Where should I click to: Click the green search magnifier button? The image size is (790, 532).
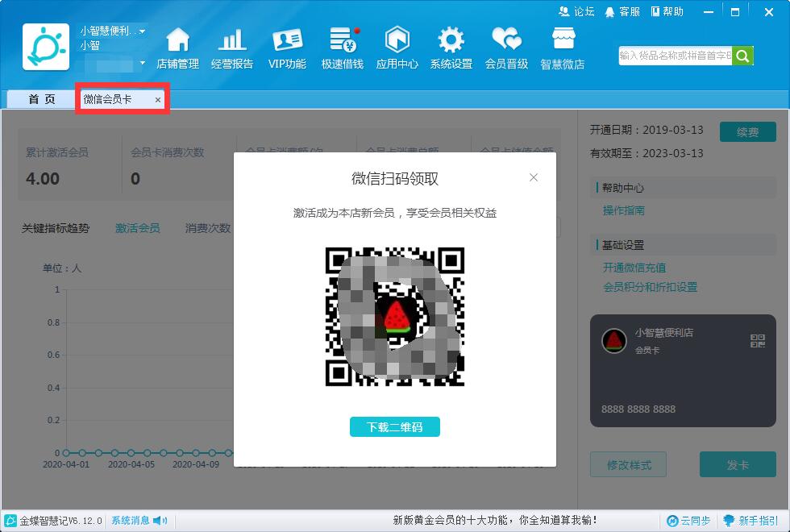click(x=742, y=56)
